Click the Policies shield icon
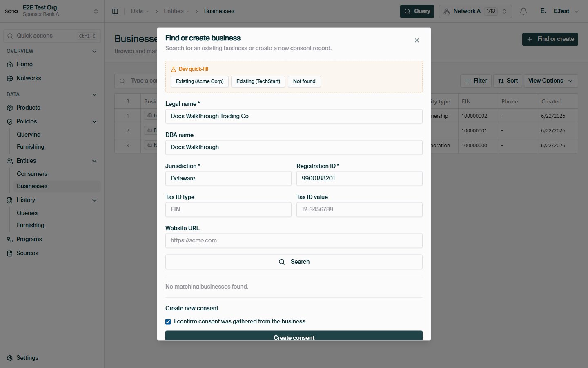The height and width of the screenshot is (368, 588). click(x=10, y=122)
